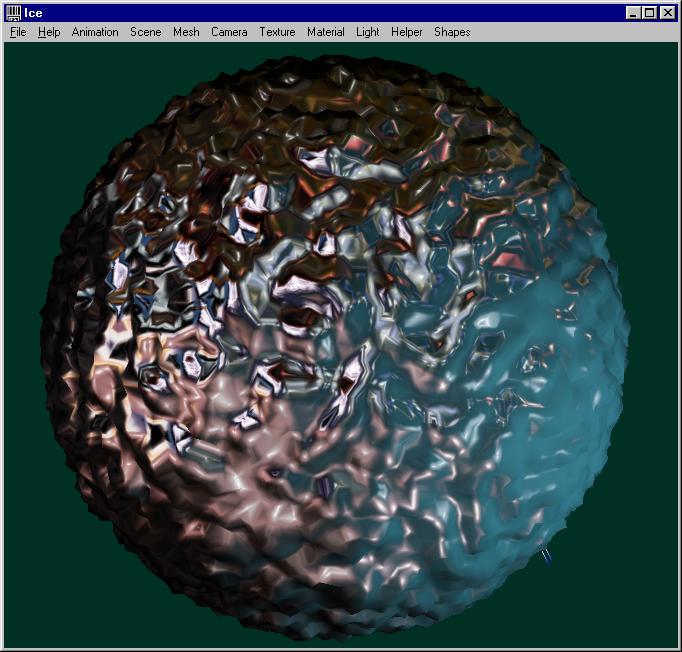682x652 pixels.
Task: Open the Help menu
Action: tap(49, 32)
